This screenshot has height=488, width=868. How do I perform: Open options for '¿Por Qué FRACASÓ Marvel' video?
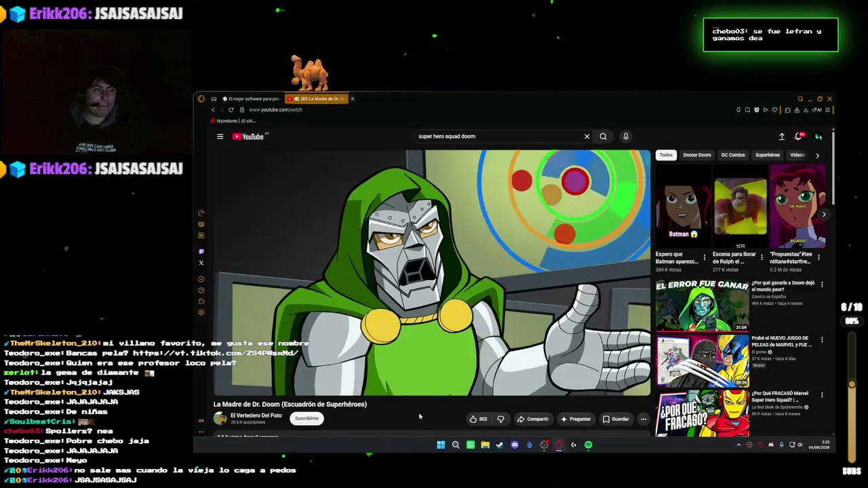(x=822, y=394)
